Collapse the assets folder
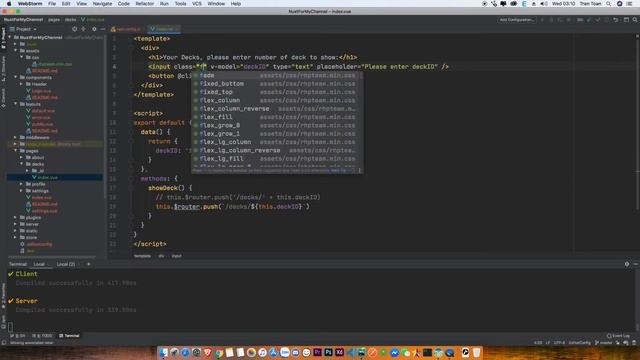Screen dimensions: 640x360 tap(16, 51)
